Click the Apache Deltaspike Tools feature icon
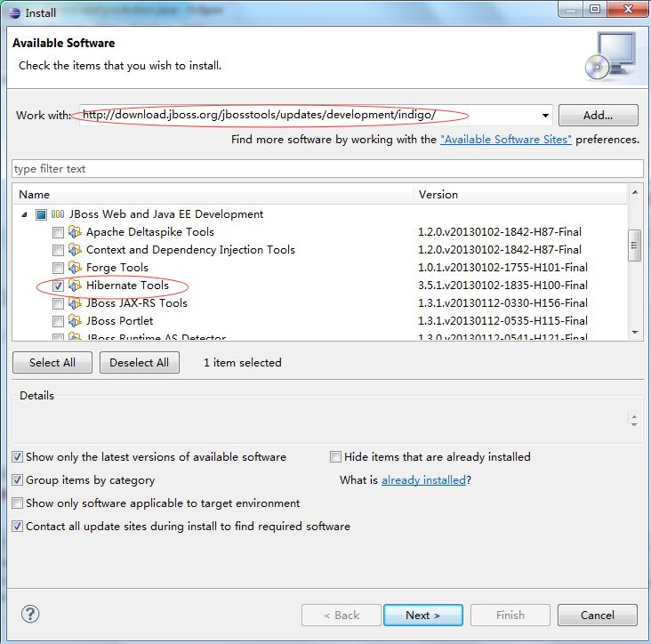Viewport: 651px width, 644px height. tap(75, 231)
